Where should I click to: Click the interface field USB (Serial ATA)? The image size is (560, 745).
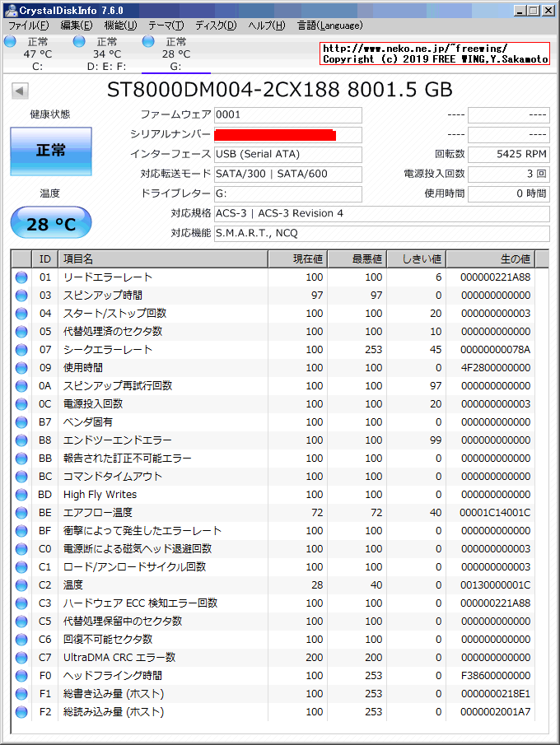click(288, 155)
